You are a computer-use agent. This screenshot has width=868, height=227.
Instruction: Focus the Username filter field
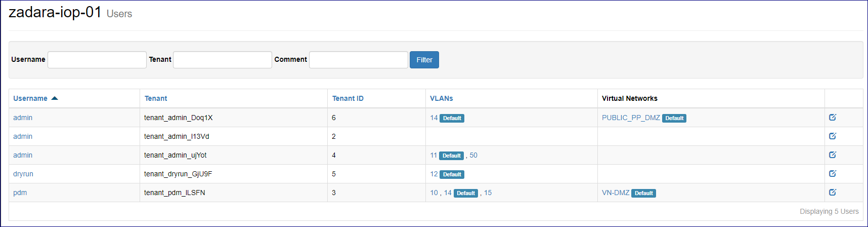pyautogui.click(x=97, y=60)
